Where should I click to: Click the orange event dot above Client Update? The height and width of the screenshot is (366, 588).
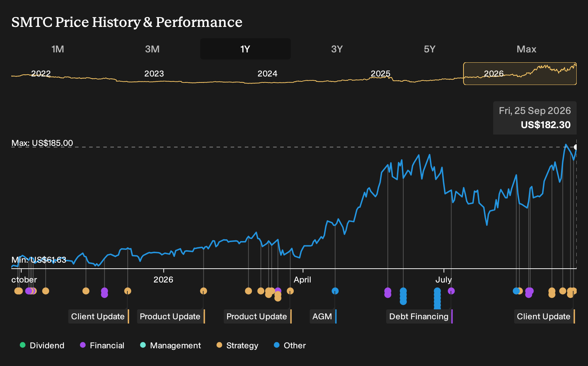pyautogui.click(x=128, y=291)
